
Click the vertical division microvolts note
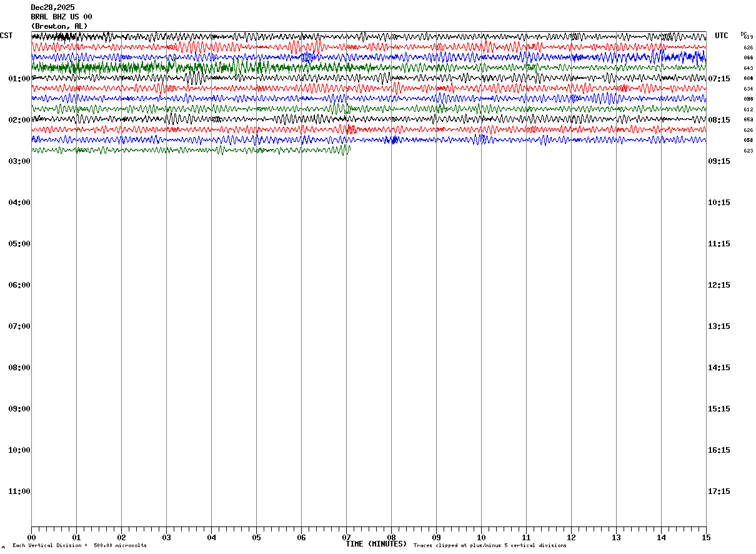tap(80, 546)
